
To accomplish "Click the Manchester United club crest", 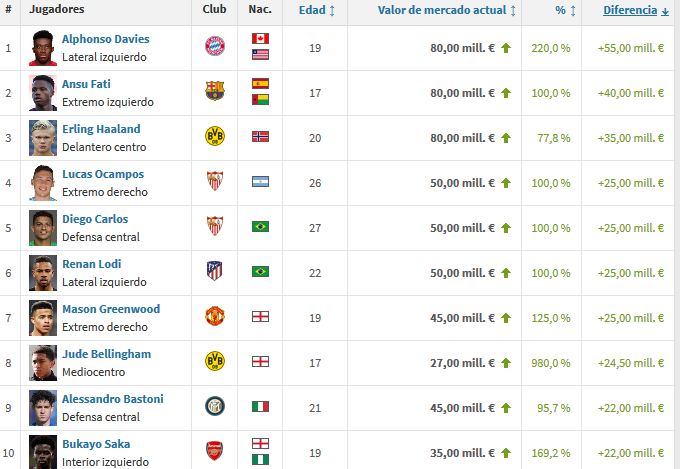I will click(x=214, y=317).
